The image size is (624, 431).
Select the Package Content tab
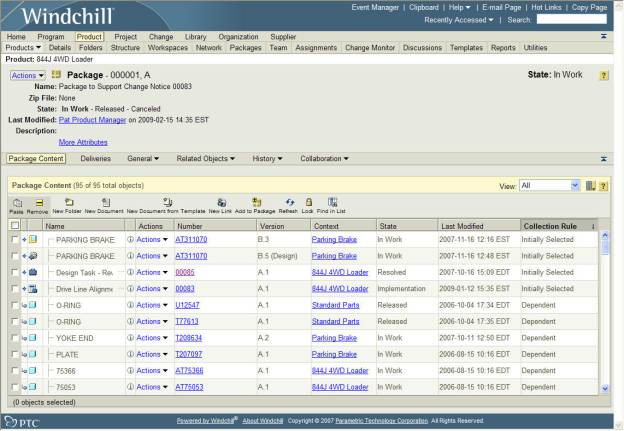click(36, 158)
